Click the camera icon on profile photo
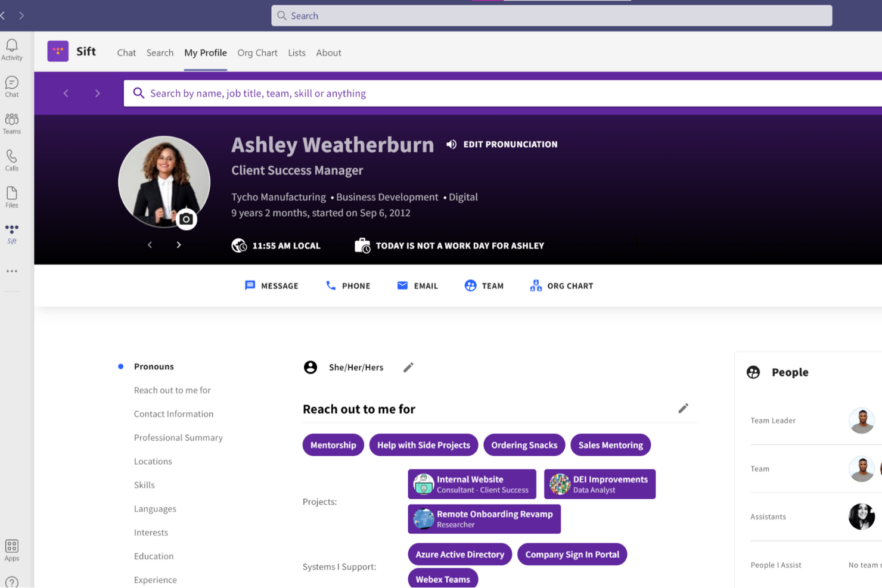This screenshot has height=588, width=882. [186, 219]
